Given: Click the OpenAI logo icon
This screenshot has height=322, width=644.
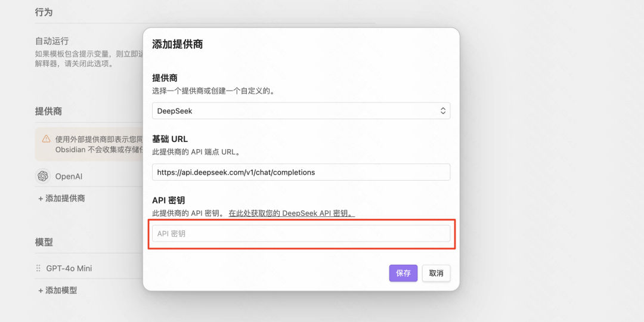Looking at the screenshot, I should click(x=43, y=176).
